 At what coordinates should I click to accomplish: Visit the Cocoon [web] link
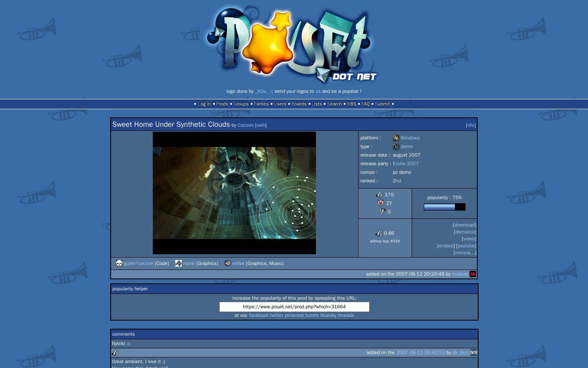(261, 125)
